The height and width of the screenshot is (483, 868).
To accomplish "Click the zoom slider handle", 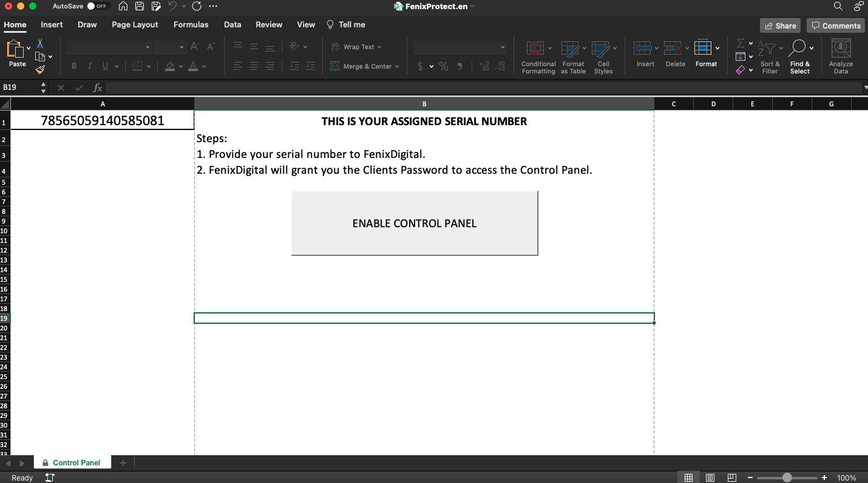I will [x=787, y=478].
